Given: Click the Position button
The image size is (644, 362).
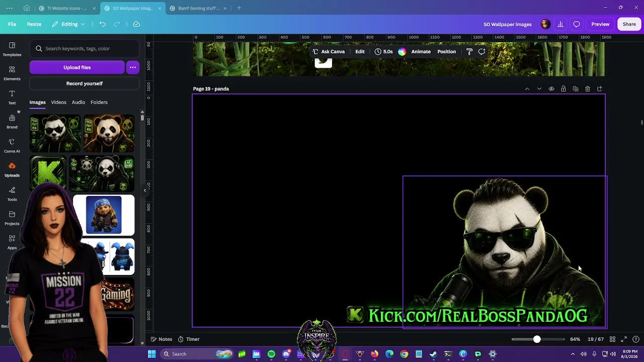Looking at the screenshot, I should tap(447, 52).
